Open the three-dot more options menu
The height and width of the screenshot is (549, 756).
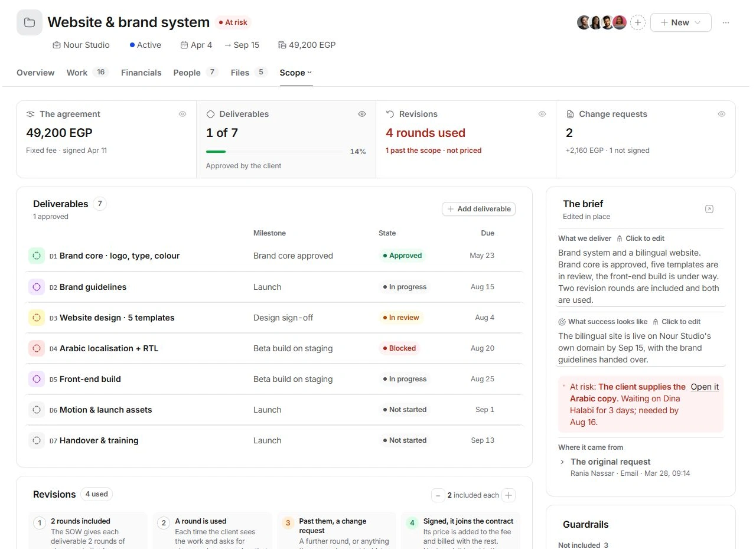click(x=726, y=22)
